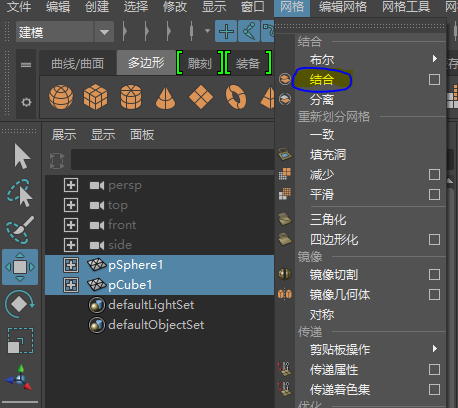Click the 镜像切割 mirror cut icon
458x408 pixels.
pyautogui.click(x=285, y=274)
